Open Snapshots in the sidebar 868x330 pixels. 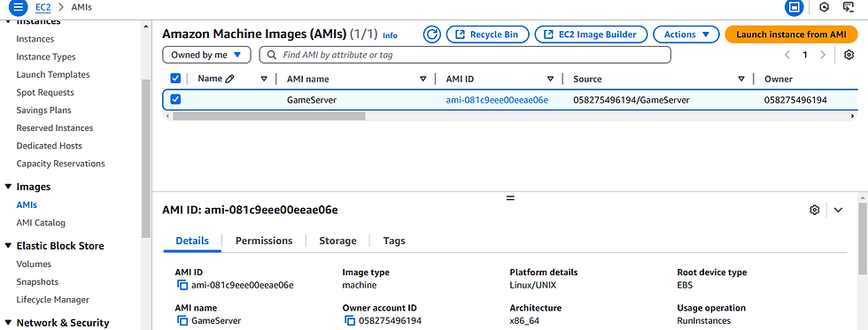click(37, 282)
